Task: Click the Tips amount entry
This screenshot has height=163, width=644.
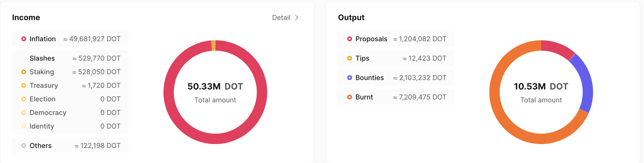Action: [424, 58]
